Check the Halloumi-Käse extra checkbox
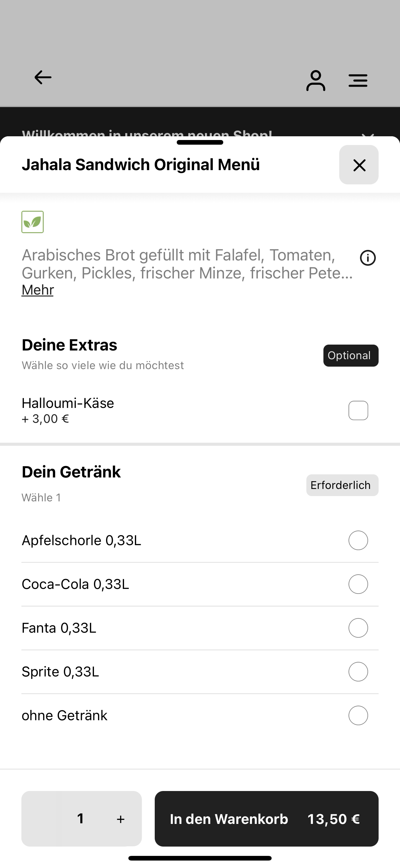This screenshot has width=400, height=868. pos(358,410)
